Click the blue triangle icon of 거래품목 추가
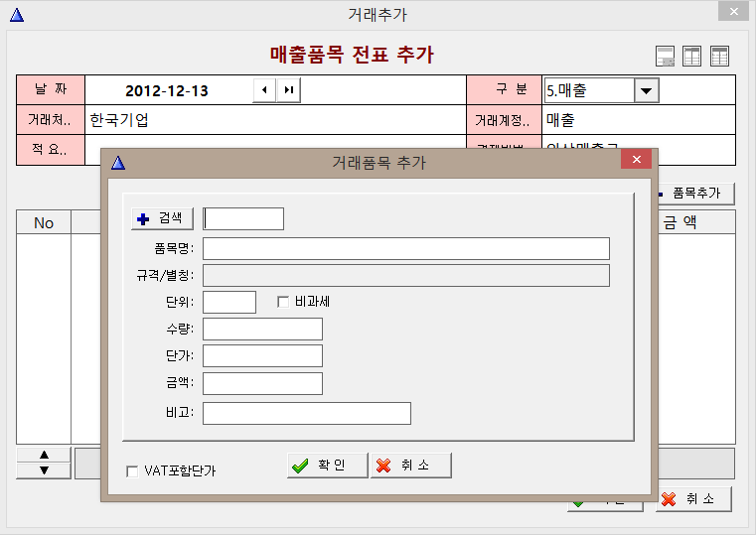This screenshot has height=535, width=756. point(118,163)
